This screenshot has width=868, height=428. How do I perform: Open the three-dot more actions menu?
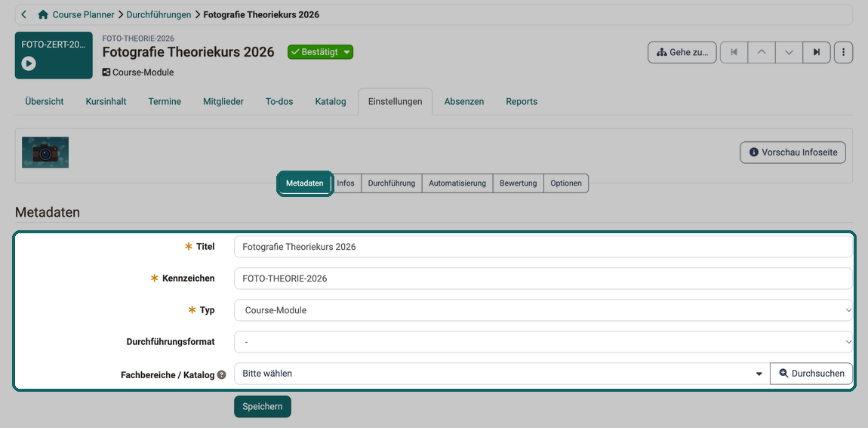[843, 53]
